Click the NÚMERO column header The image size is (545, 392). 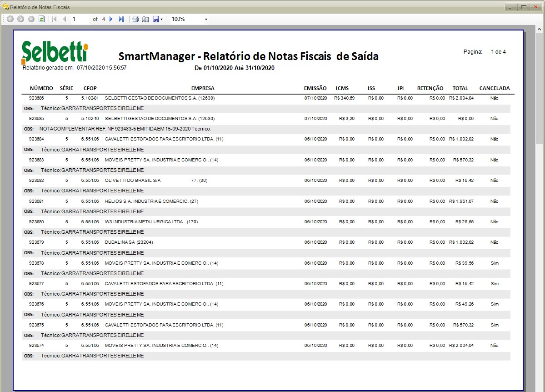[41, 88]
